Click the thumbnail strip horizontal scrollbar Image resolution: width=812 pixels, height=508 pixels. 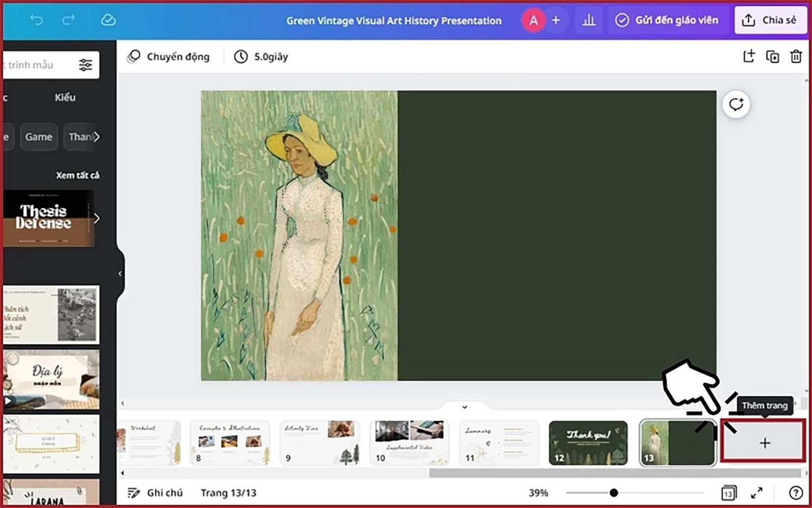[x=614, y=473]
